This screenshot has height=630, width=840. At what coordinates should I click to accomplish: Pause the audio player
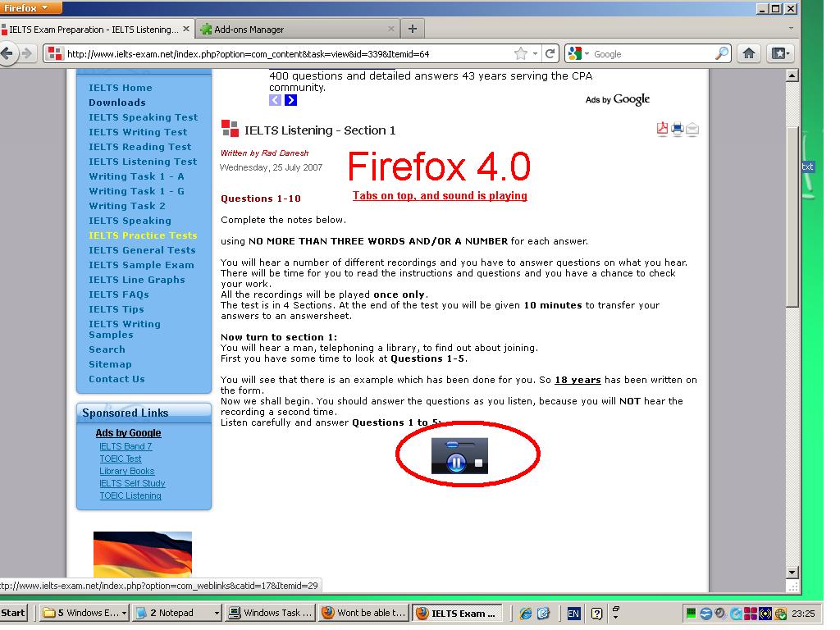[x=456, y=463]
